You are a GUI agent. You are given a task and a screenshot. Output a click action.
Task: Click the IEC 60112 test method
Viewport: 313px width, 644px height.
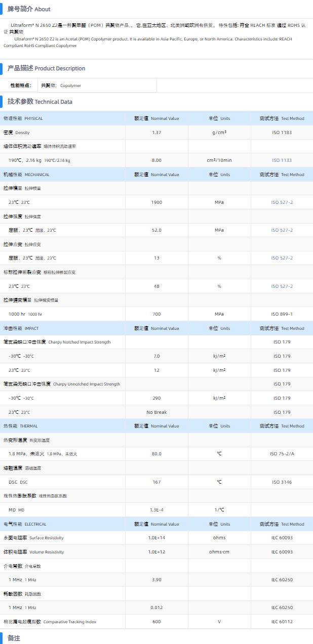coord(282,622)
